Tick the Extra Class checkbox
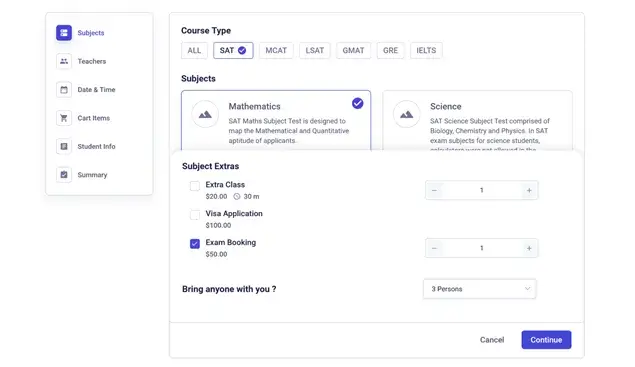The width and height of the screenshot is (635, 367). pyautogui.click(x=195, y=186)
